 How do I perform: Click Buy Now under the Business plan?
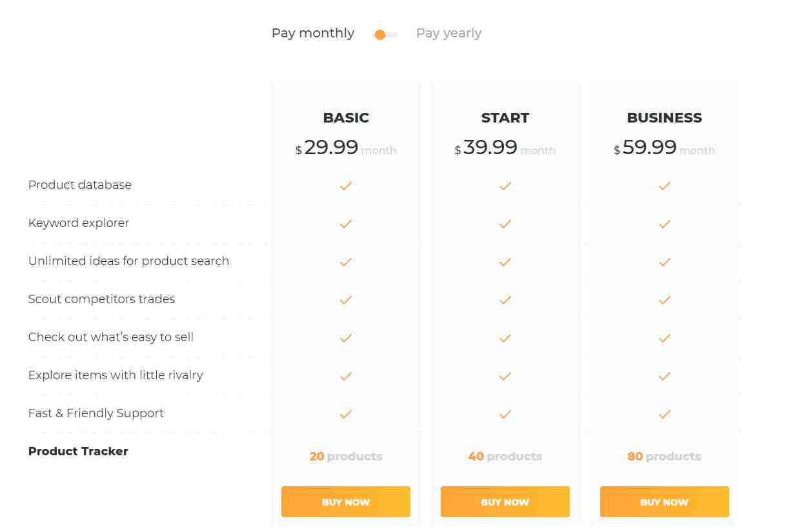click(x=665, y=502)
